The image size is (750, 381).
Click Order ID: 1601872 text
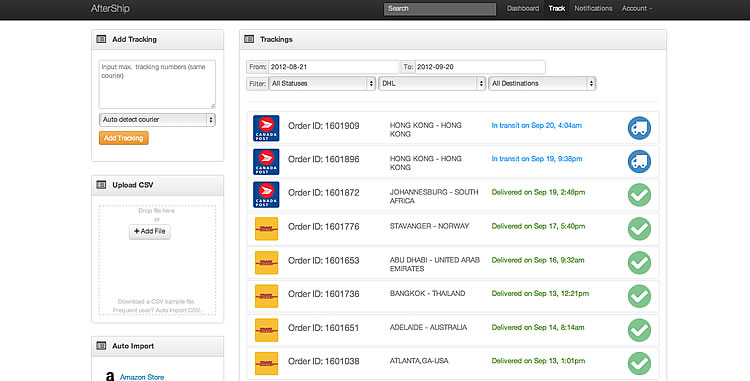coord(323,193)
